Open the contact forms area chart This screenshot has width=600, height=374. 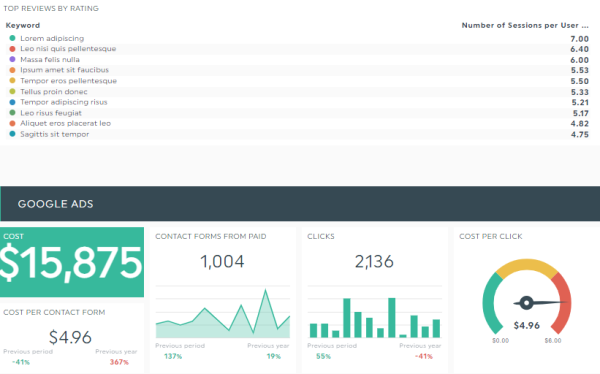[223, 312]
